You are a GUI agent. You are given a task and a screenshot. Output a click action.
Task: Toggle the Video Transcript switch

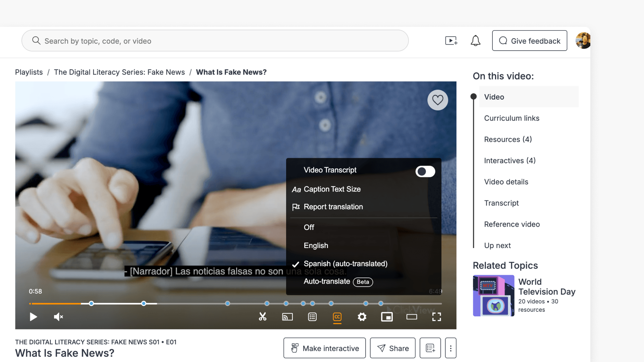[425, 171]
